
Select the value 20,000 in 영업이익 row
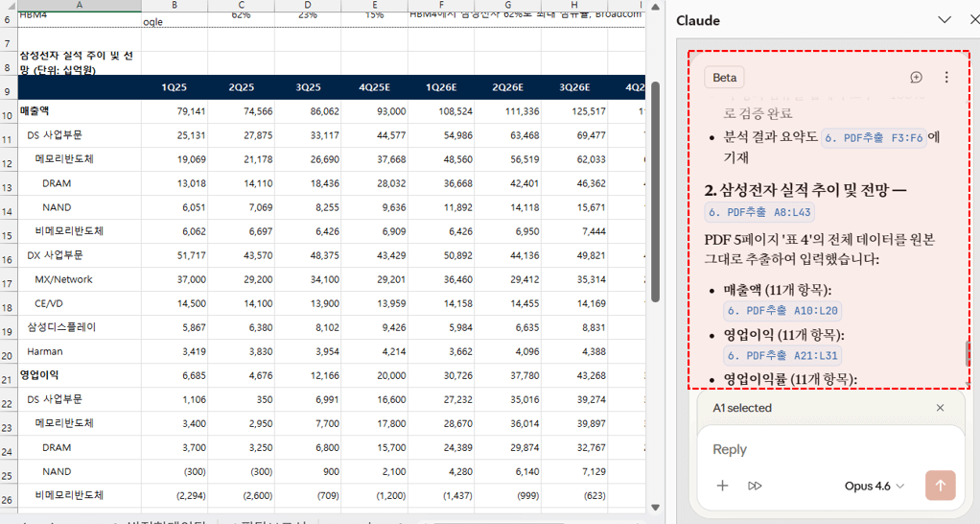click(374, 376)
